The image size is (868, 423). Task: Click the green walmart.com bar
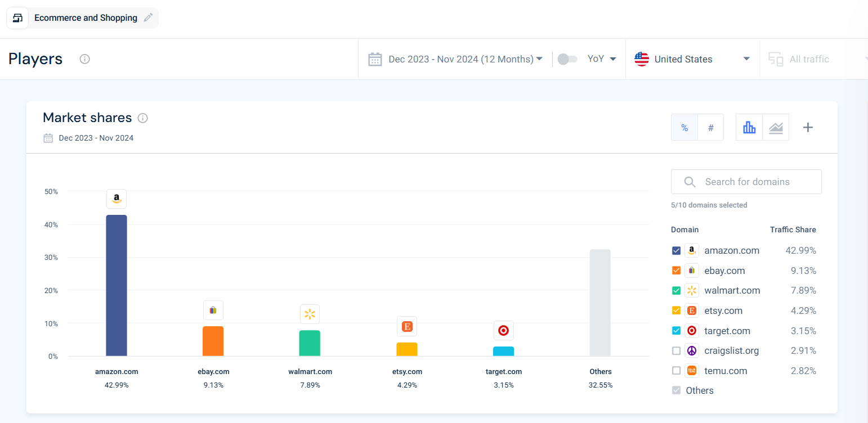[310, 343]
